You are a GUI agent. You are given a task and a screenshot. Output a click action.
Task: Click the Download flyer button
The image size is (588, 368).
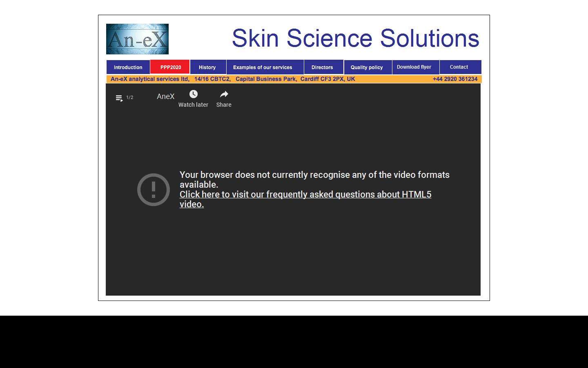pyautogui.click(x=414, y=67)
